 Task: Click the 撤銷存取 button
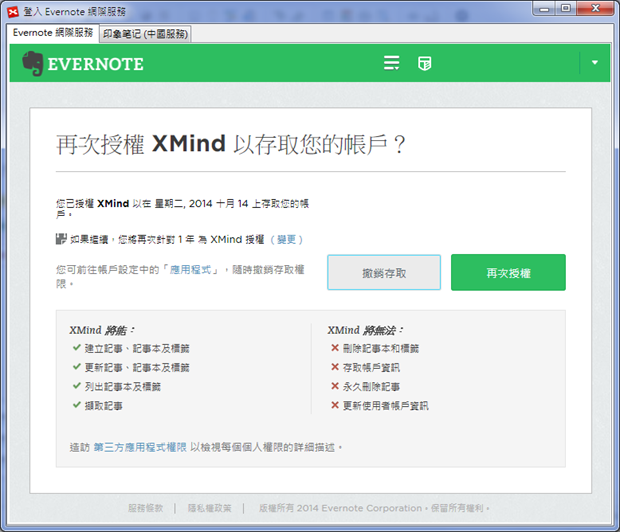[384, 273]
